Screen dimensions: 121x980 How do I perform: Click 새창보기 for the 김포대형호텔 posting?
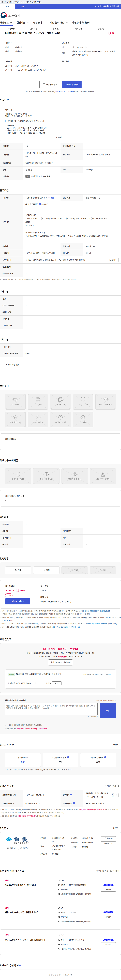[x=108, y=917]
